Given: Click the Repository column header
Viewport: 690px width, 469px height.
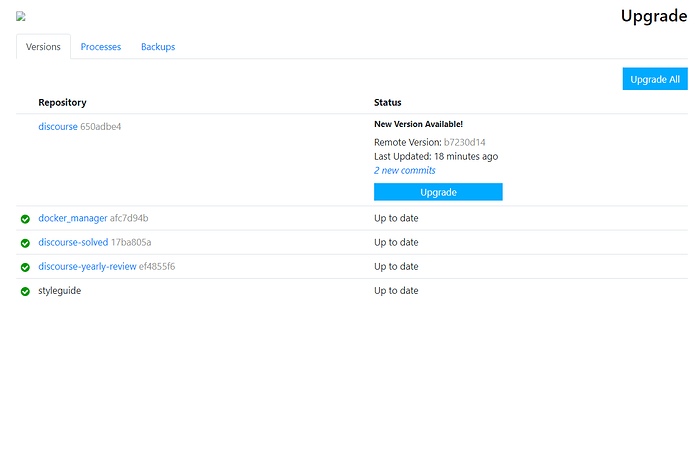Looking at the screenshot, I should (x=62, y=103).
